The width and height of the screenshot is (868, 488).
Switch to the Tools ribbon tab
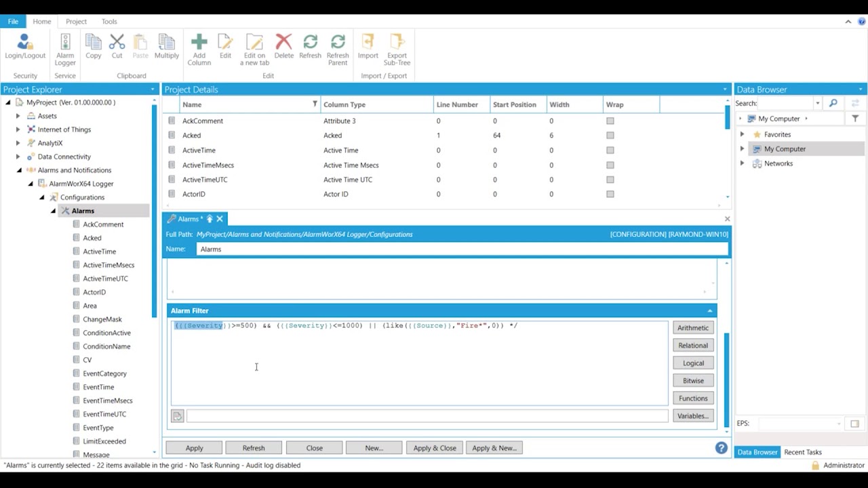pos(109,21)
